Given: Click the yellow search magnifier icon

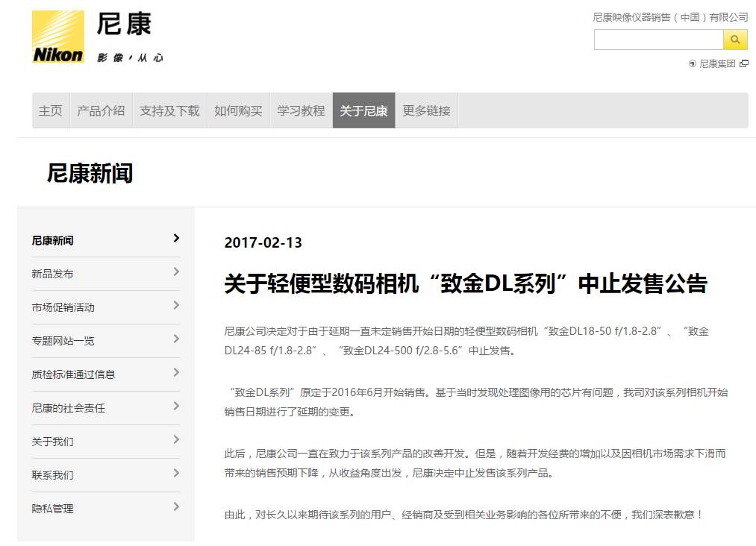Looking at the screenshot, I should click(735, 39).
